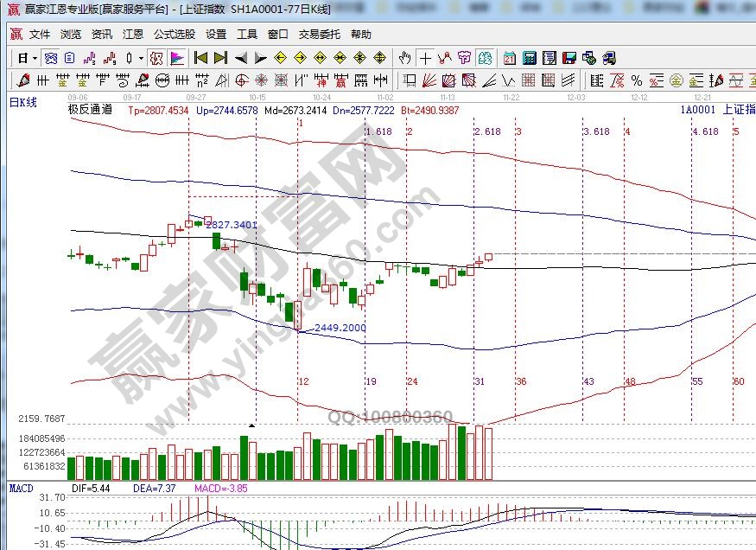Click the floppy disk save icon
Viewport: 756px width, 550px height.
[x=569, y=58]
